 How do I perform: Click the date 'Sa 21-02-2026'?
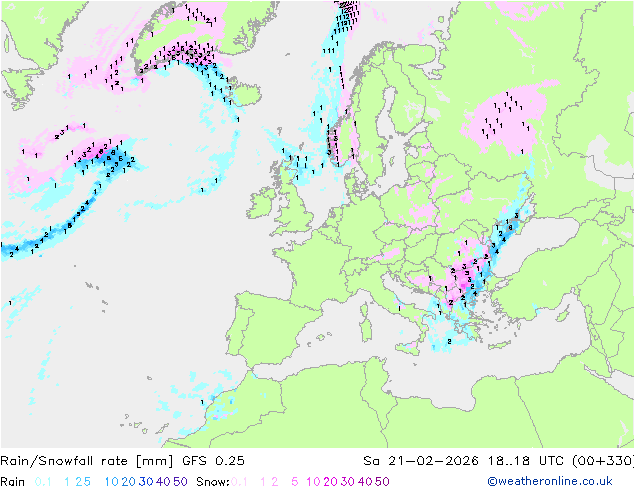(x=421, y=461)
